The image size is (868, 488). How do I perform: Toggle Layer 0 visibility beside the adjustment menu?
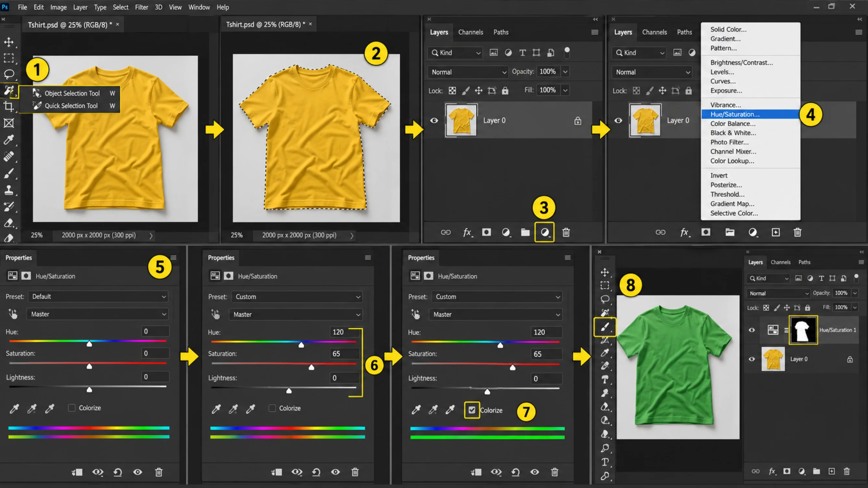pyautogui.click(x=618, y=121)
